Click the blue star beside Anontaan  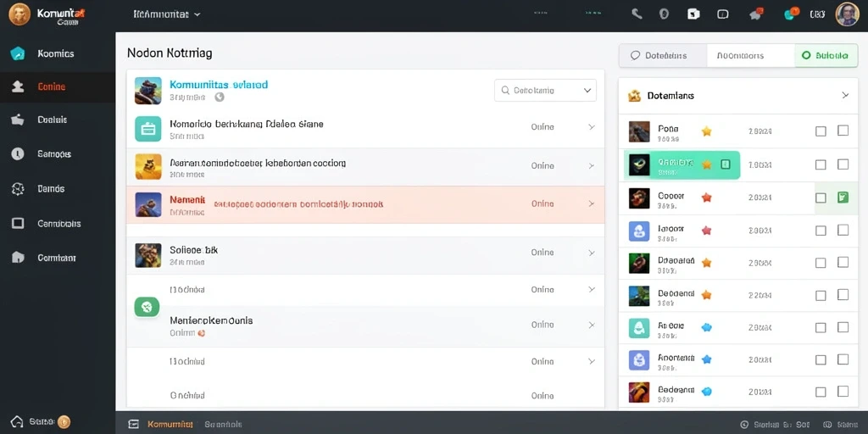[706, 359]
